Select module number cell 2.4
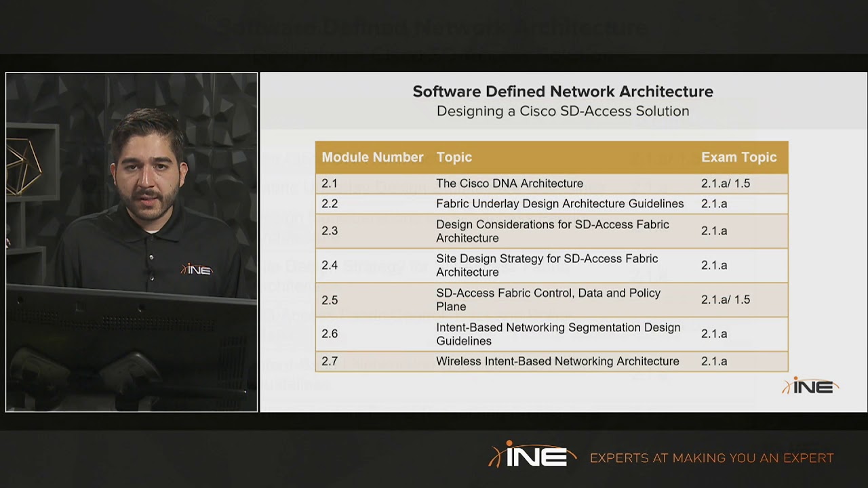The image size is (868, 488). point(330,266)
